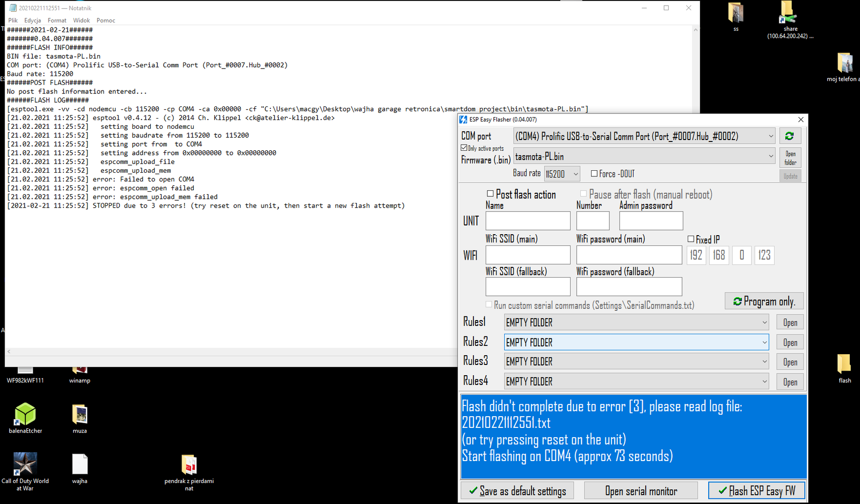Open the Edycja menu in Notatnik
The width and height of the screenshot is (860, 504).
pos(33,21)
